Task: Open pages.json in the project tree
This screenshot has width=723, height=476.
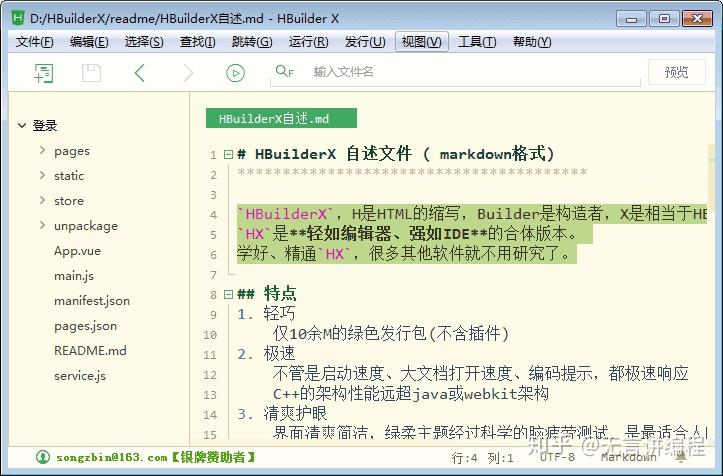Action: (85, 326)
